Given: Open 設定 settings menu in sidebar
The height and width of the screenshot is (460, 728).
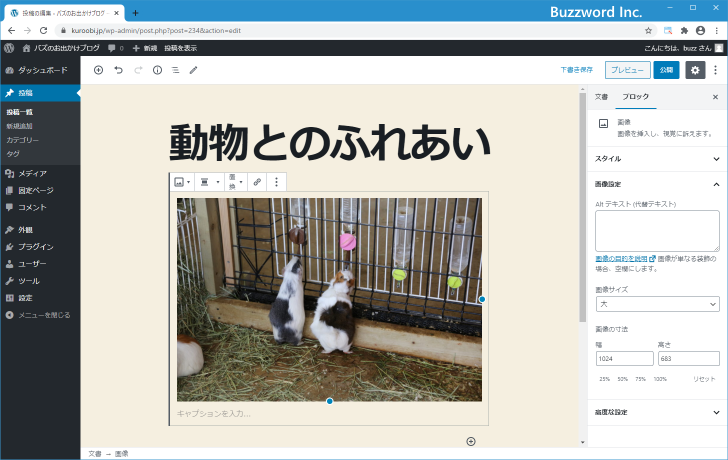Looking at the screenshot, I should [40, 298].
